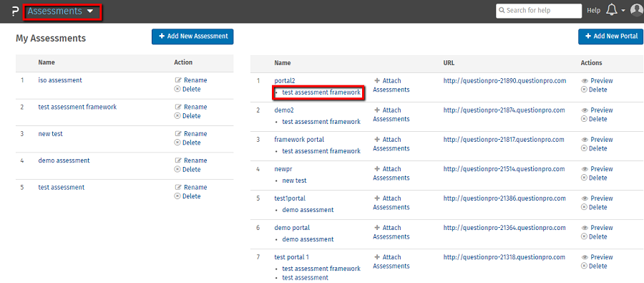Preview the demo portal
This screenshot has width=644, height=283.
click(x=597, y=228)
